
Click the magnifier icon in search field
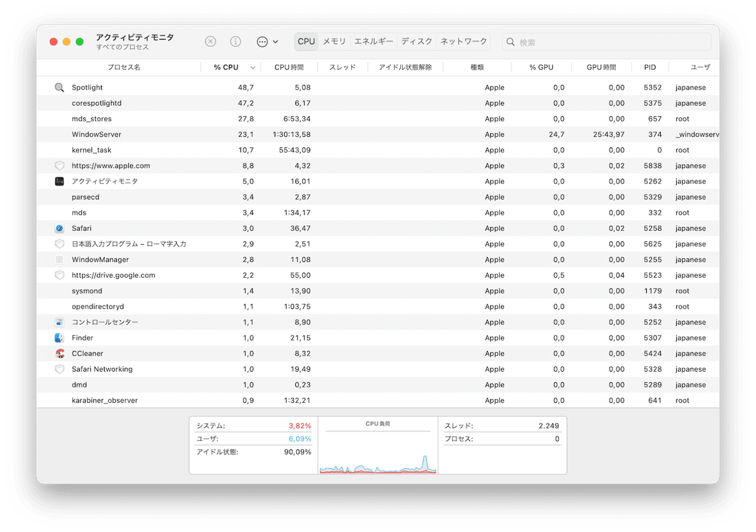pos(510,42)
